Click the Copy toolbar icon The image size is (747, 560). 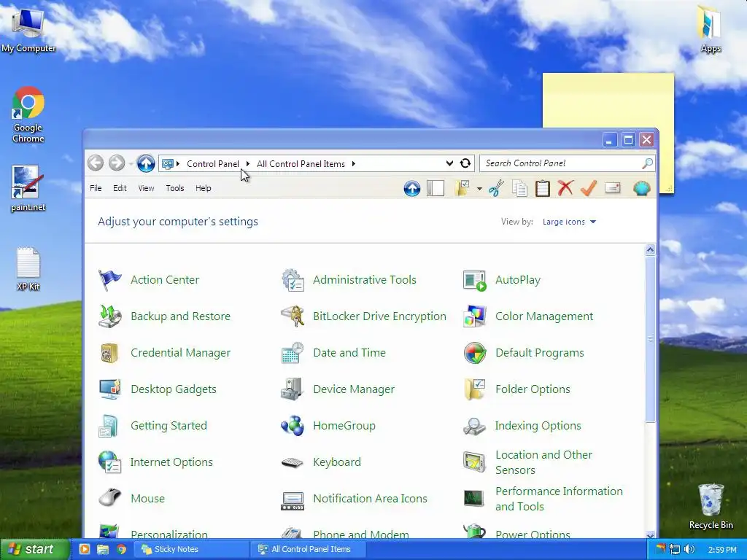pyautogui.click(x=519, y=188)
